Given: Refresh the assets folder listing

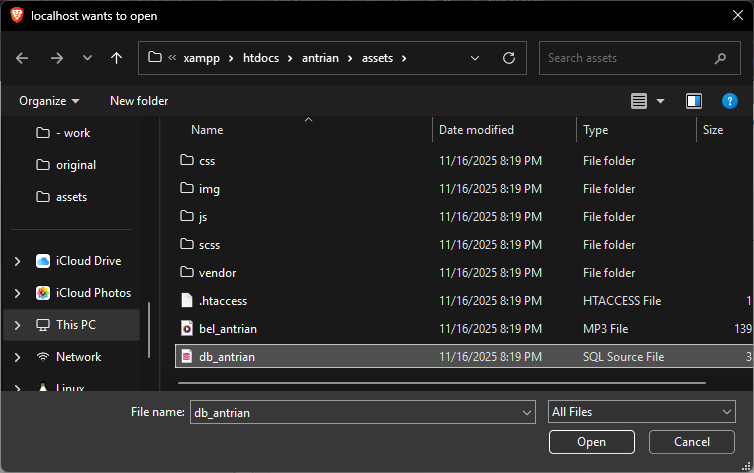Looking at the screenshot, I should pyautogui.click(x=509, y=58).
